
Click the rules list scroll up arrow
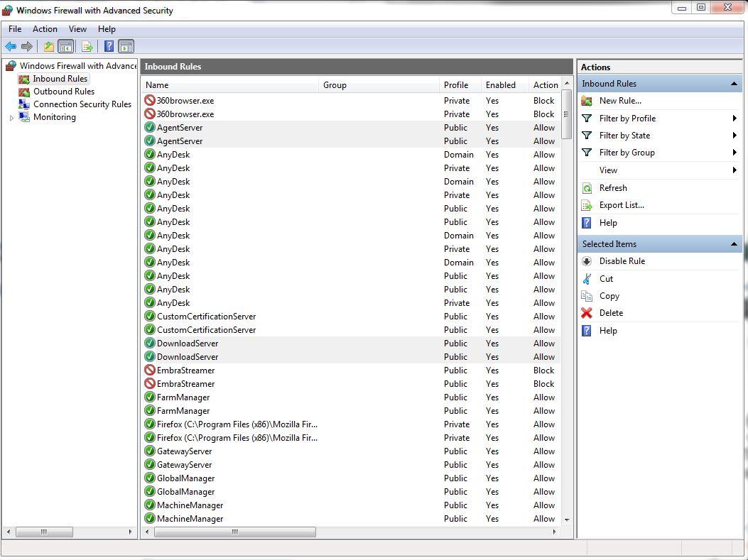[x=567, y=84]
